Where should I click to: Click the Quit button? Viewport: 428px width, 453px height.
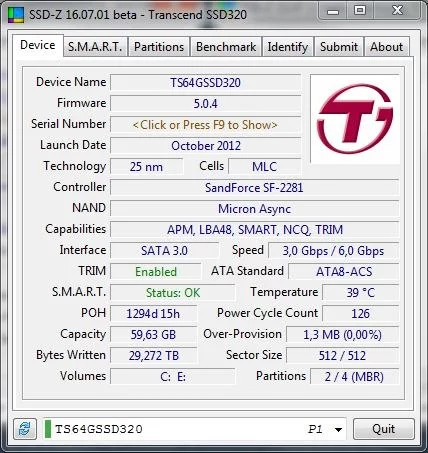(x=384, y=429)
